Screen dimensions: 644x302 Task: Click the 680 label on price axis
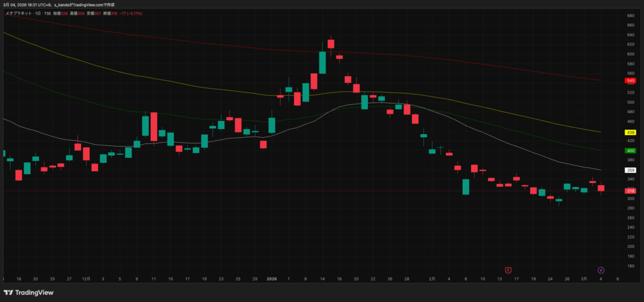(629, 15)
